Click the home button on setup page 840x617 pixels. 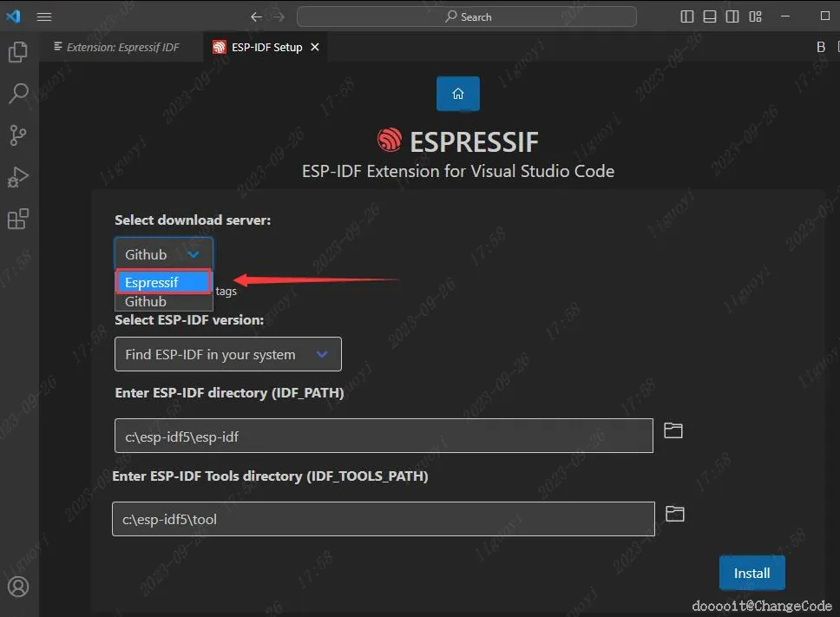(x=458, y=94)
